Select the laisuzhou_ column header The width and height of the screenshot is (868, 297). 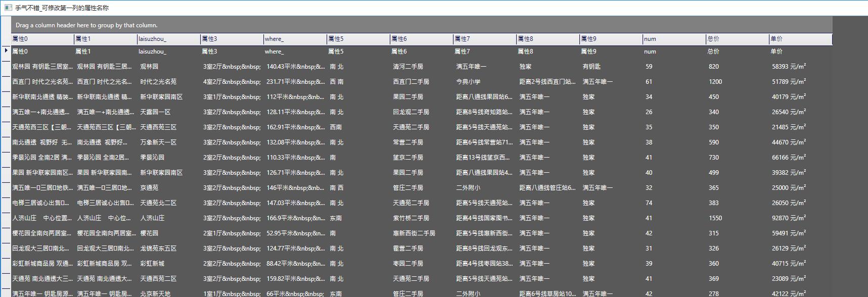168,39
